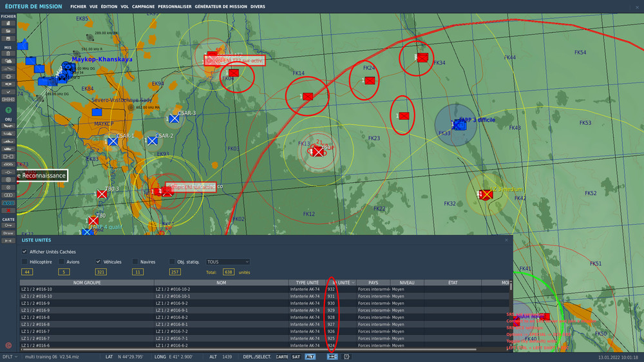Select row LZ 1 / 2 #016-10-2
The image size is (644, 362).
[x=171, y=289]
